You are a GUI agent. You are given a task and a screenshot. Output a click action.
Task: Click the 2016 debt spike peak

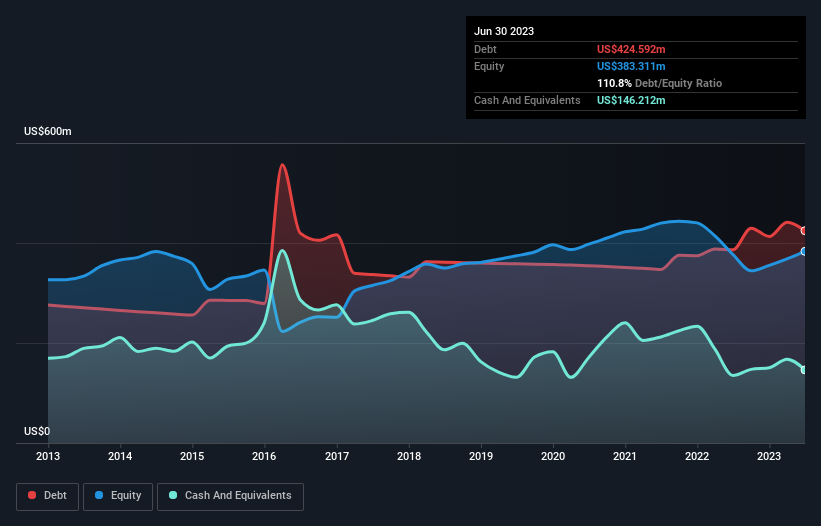pyautogui.click(x=283, y=165)
